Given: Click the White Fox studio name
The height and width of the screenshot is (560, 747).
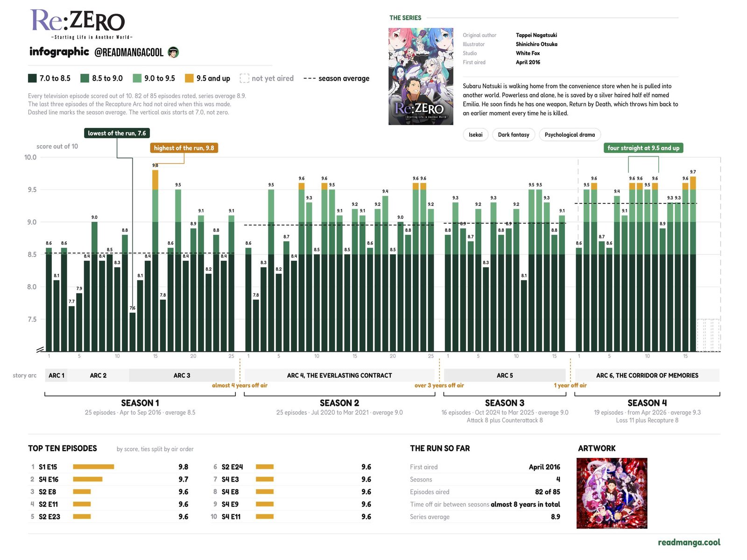Looking at the screenshot, I should click(x=528, y=53).
